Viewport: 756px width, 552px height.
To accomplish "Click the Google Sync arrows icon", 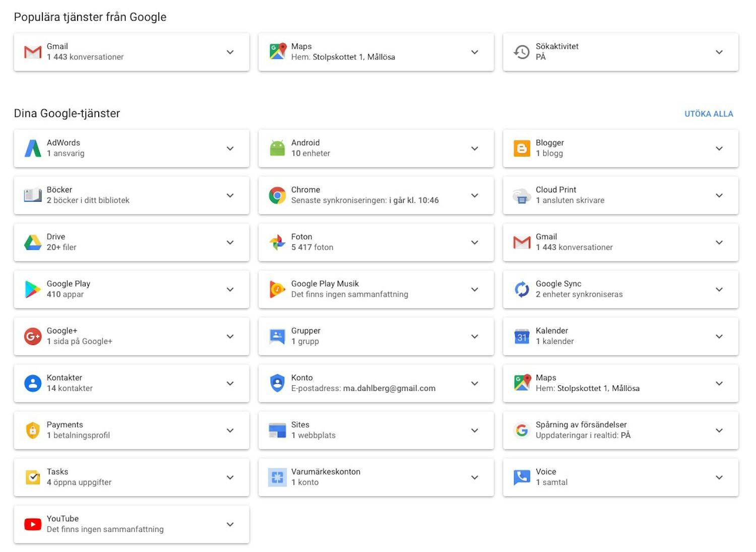I will click(x=522, y=290).
